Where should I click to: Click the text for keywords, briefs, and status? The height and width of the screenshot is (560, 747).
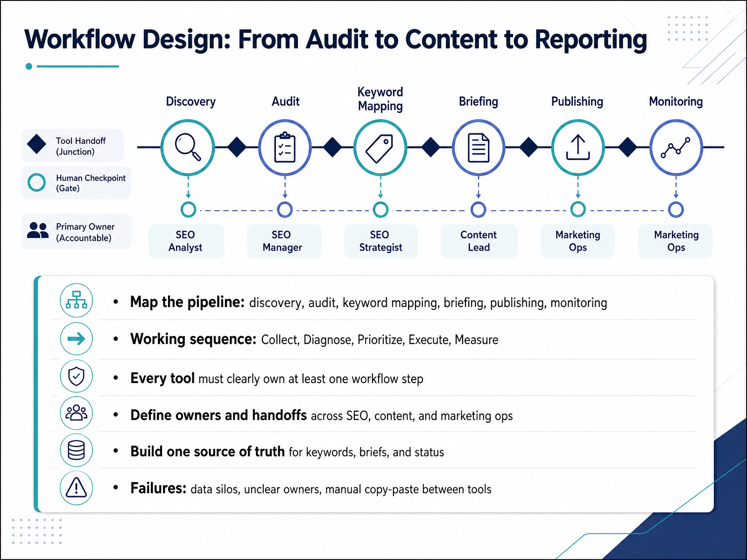(366, 452)
